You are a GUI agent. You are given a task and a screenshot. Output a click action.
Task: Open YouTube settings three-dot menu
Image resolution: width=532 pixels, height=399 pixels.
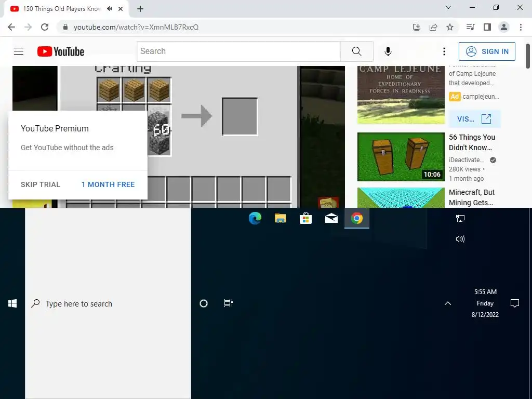tap(444, 51)
